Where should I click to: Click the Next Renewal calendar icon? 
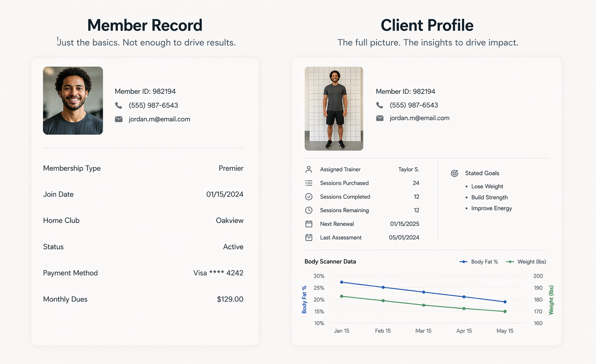click(309, 224)
